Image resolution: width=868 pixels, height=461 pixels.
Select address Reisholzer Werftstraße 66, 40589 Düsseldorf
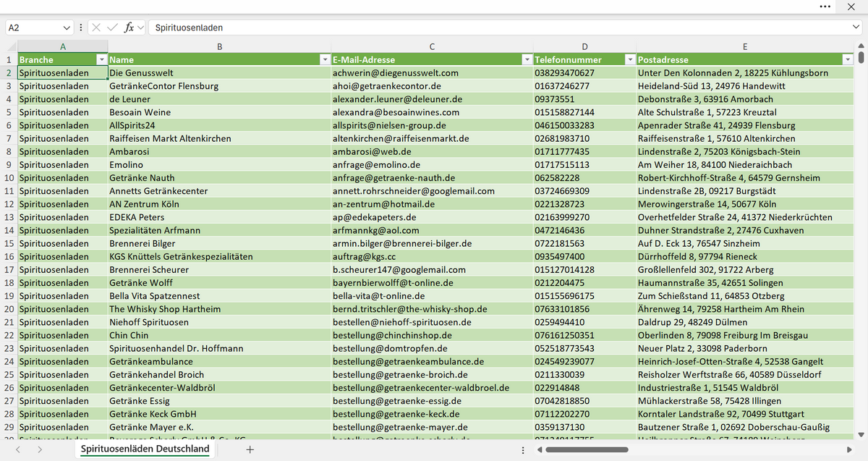coord(745,374)
